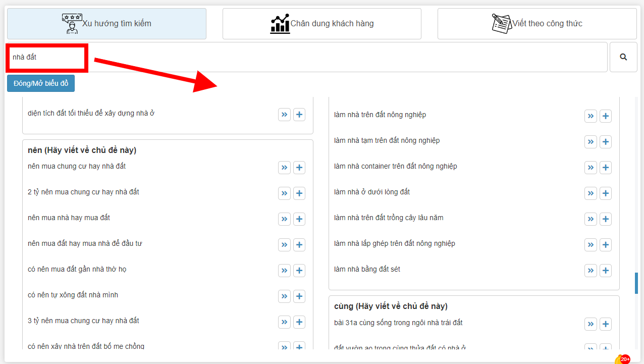Add keyword 'làm nhà container trên đất nông nghiệp'
Viewport: 644px width, 364px height.
tap(606, 167)
